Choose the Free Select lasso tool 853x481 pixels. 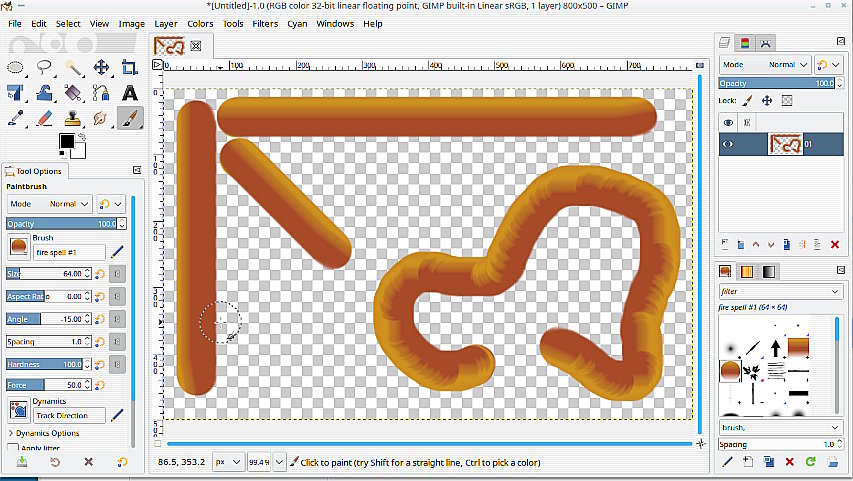point(44,68)
